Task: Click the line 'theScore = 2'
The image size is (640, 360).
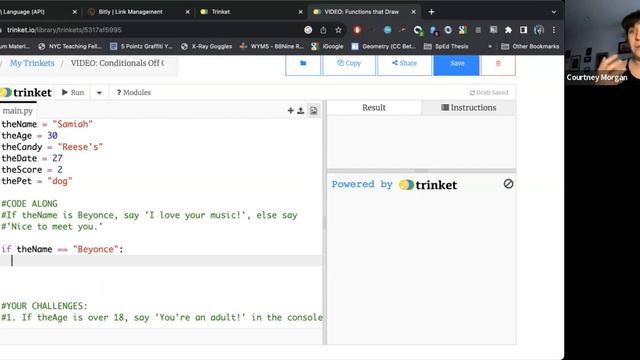Action: [x=32, y=170]
